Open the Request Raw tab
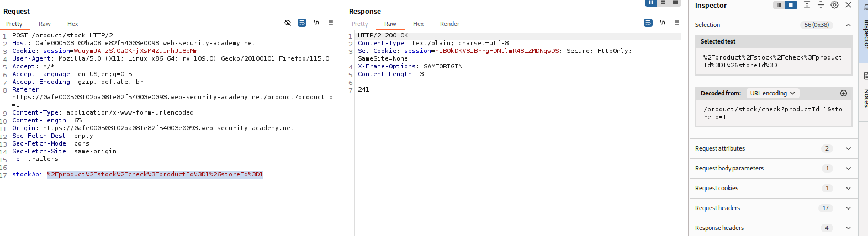Viewport: 868px width, 236px height. (45, 24)
